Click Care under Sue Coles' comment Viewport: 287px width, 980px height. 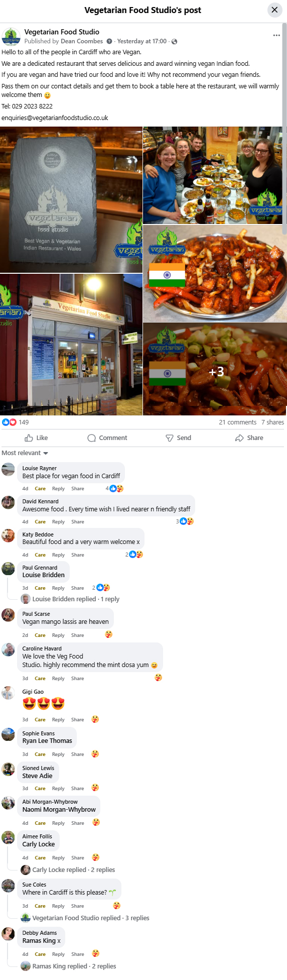tap(40, 906)
